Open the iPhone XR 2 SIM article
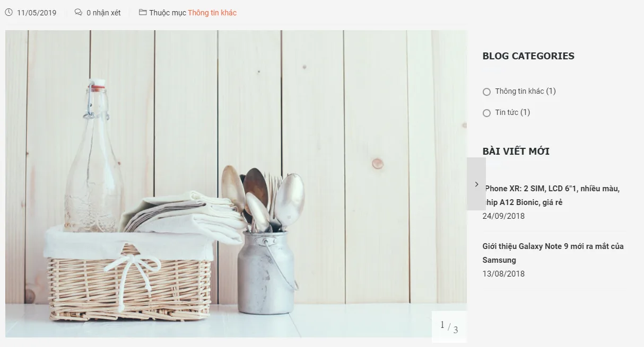This screenshot has width=644, height=347. (552, 195)
